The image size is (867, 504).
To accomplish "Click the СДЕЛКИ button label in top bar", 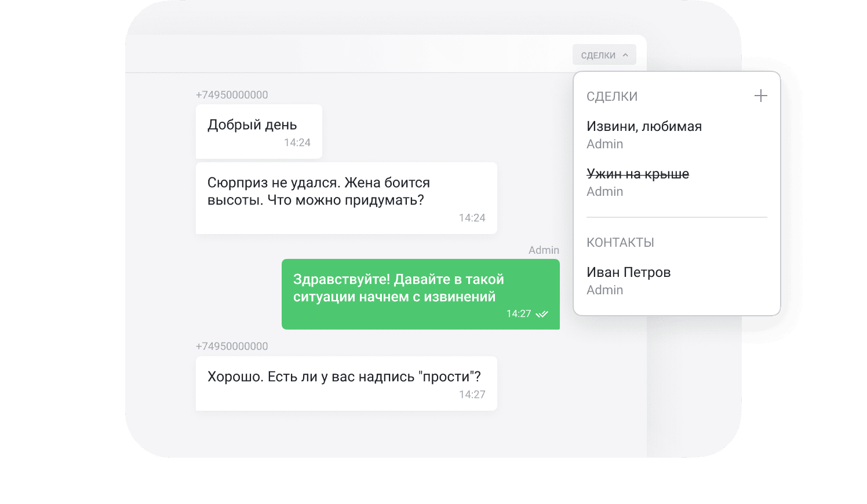I will [598, 56].
